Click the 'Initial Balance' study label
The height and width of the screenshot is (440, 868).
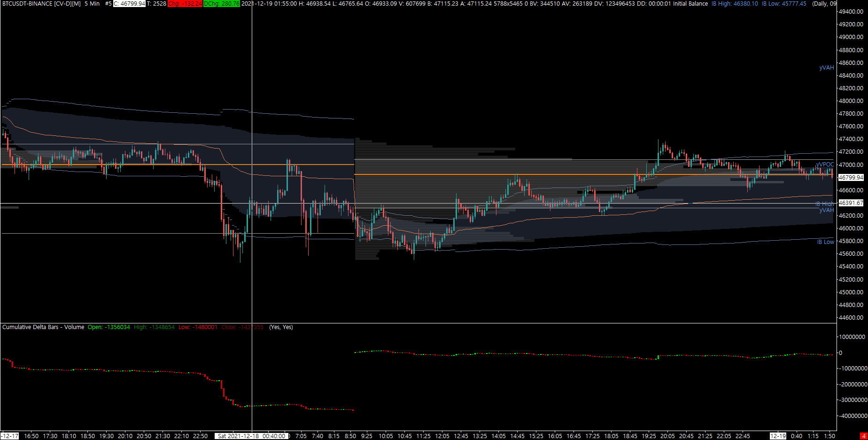[690, 3]
